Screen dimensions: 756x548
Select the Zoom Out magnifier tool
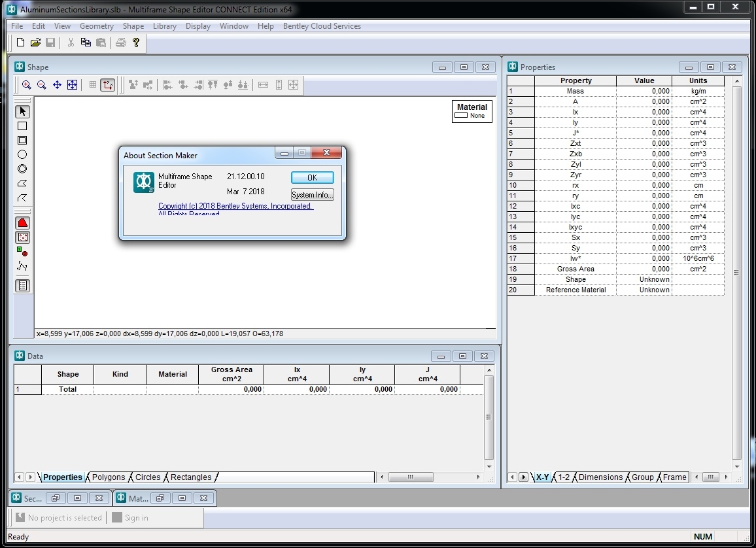tap(42, 85)
